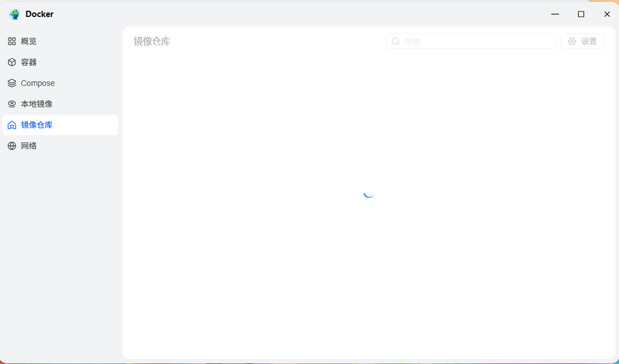Screen dimensions: 619x364
Task: Click the 概览 grid icon in sidebar
Action: [12, 41]
